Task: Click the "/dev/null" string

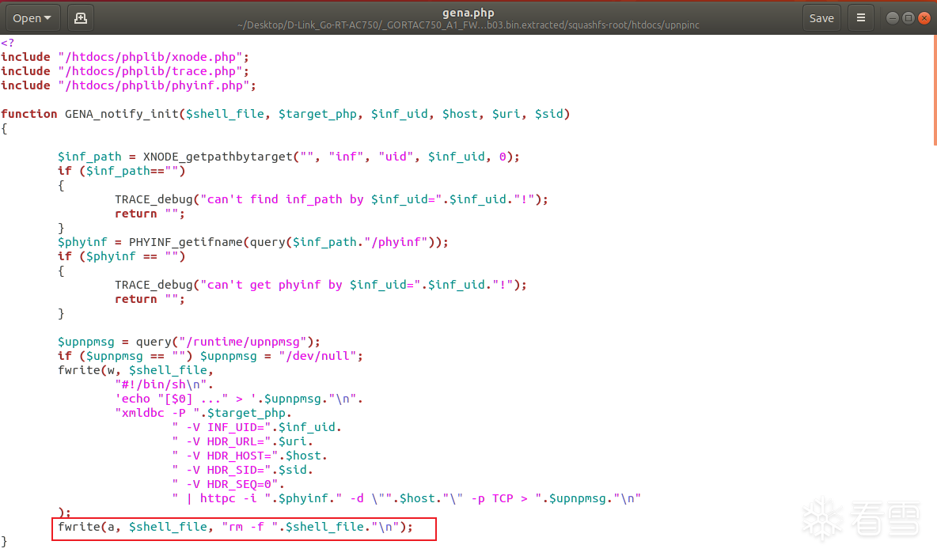Action: pos(317,356)
